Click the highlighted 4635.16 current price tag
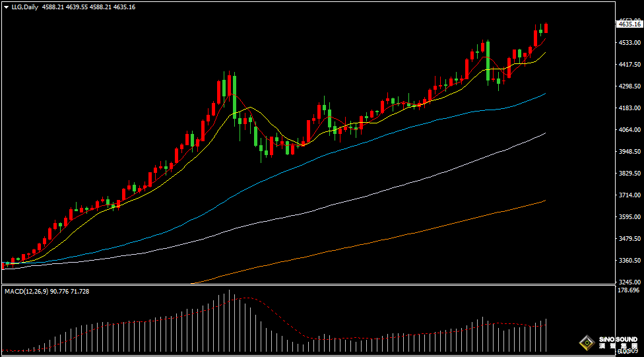The image size is (644, 357). (629, 24)
